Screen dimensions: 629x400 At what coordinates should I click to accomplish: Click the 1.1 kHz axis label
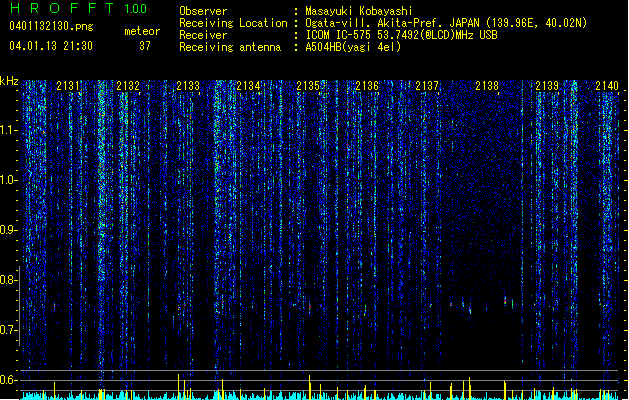[x=8, y=130]
